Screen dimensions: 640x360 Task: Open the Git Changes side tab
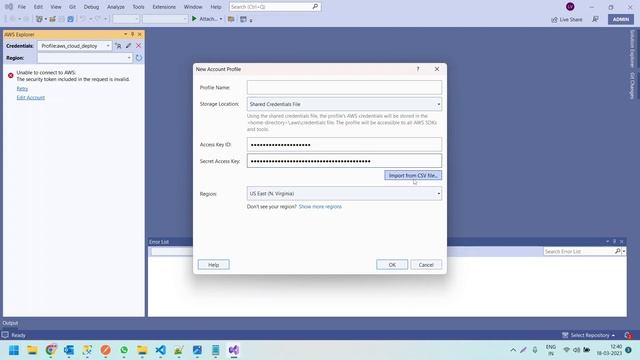click(x=632, y=86)
